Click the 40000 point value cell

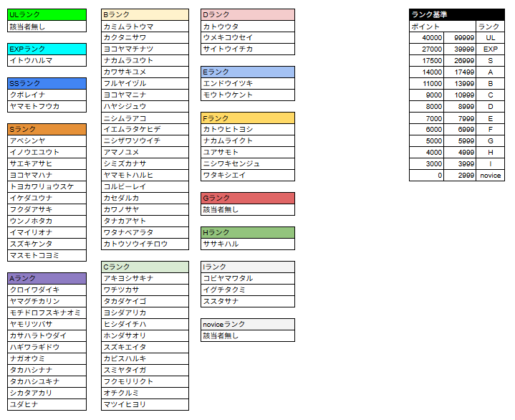pyautogui.click(x=427, y=37)
